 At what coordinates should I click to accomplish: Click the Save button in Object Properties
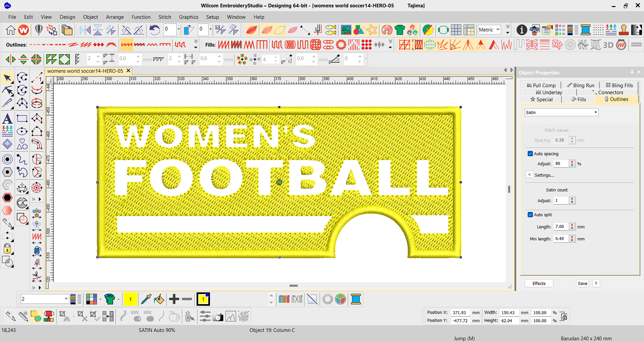582,283
